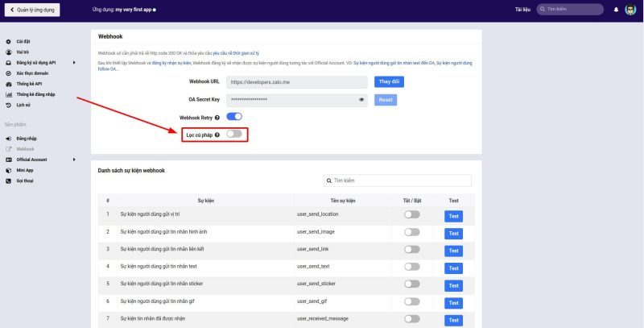Focus the top Tìm kiếm search field
The image size is (644, 328).
pos(570,9)
